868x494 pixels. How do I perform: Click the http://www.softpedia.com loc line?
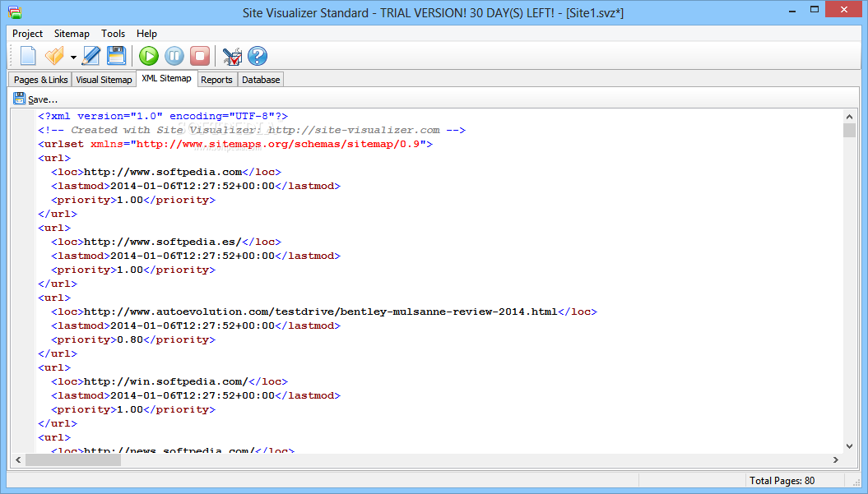pyautogui.click(x=166, y=172)
